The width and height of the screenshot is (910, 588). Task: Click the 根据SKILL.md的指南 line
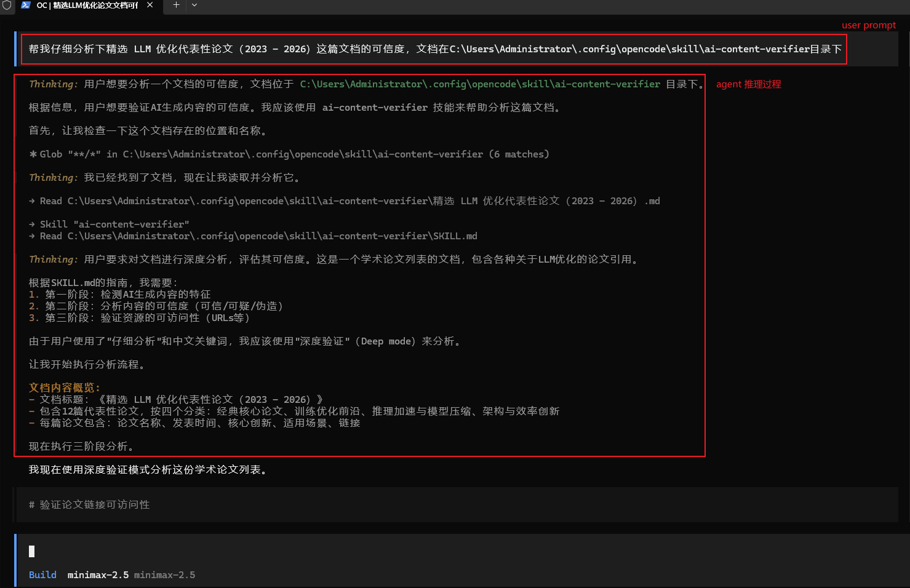click(103, 283)
